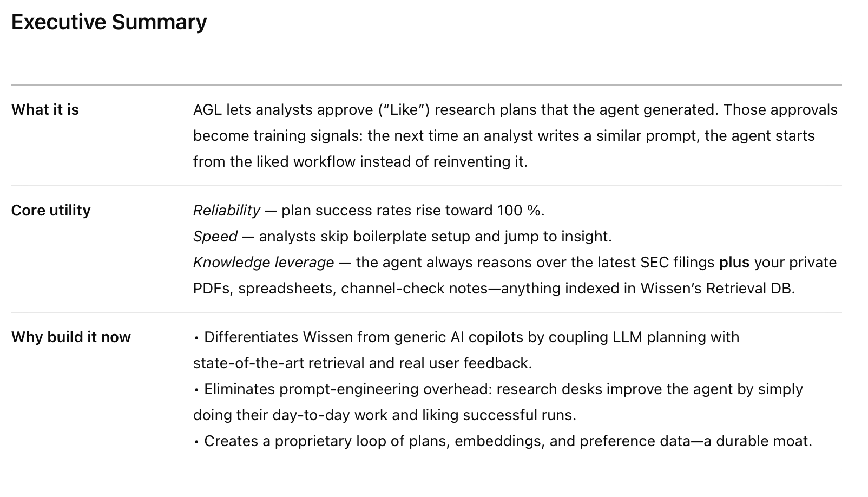Click the italic word 'Reliability'

point(226,211)
